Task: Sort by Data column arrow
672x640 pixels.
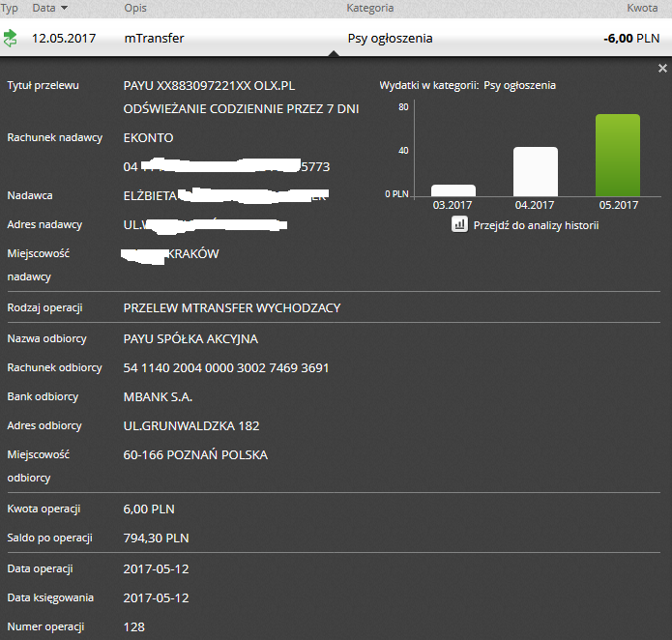Action: click(x=64, y=8)
